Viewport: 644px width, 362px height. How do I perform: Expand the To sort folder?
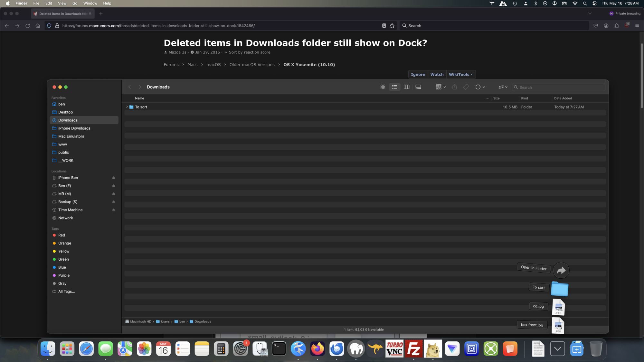[x=127, y=107]
